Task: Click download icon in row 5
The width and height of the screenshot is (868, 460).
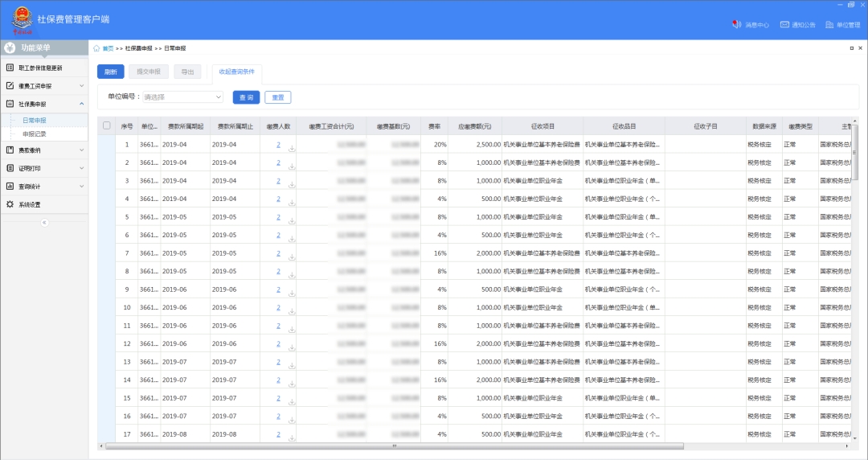Action: pyautogui.click(x=292, y=220)
